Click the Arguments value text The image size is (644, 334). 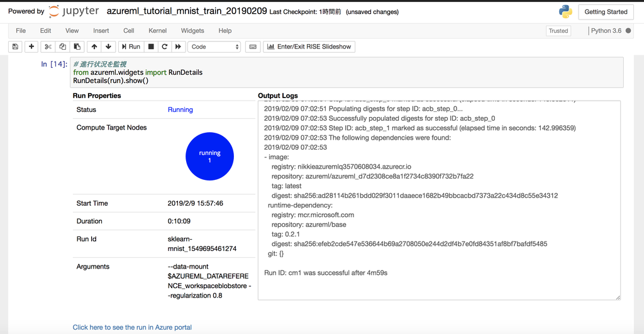209,281
